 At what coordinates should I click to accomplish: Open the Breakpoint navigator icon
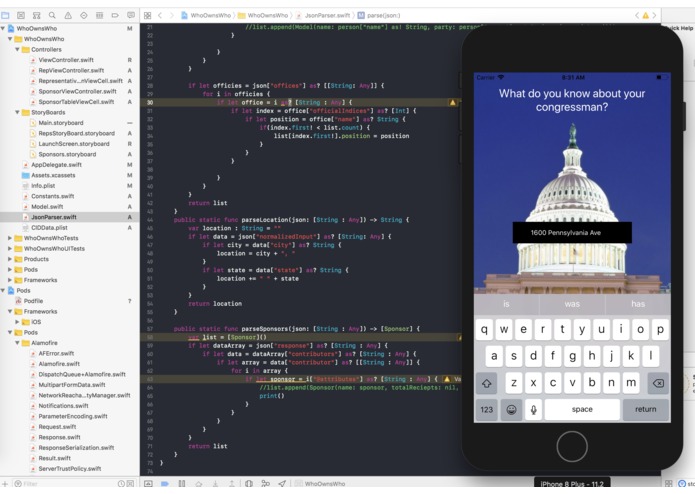point(115,16)
